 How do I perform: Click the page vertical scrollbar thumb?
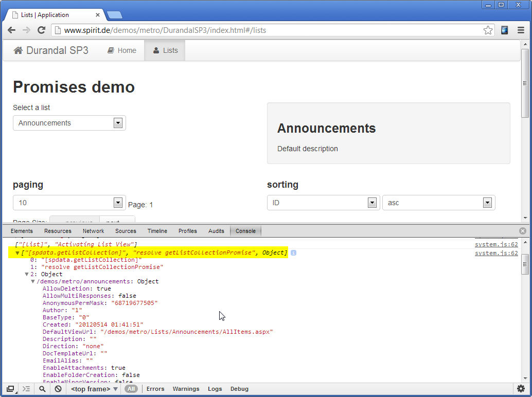525,83
